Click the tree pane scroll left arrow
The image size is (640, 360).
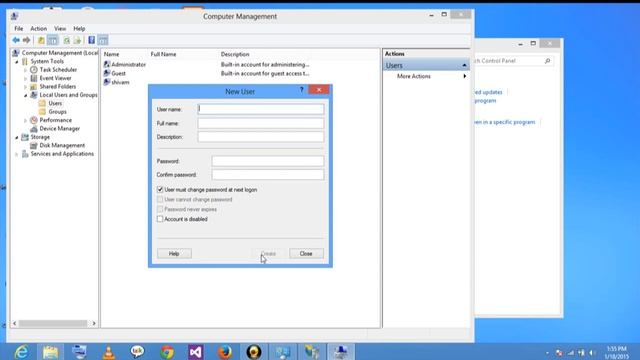coord(15,323)
